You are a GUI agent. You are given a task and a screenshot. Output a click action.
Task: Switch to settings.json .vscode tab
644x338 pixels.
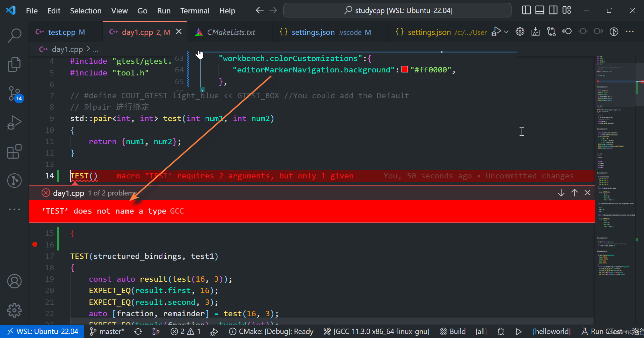point(330,32)
